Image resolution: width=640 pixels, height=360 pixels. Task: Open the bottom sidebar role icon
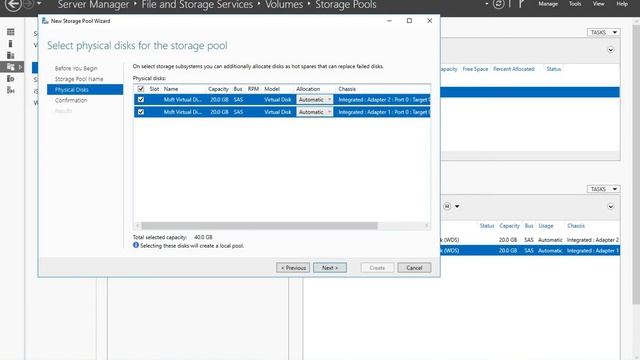point(11,90)
